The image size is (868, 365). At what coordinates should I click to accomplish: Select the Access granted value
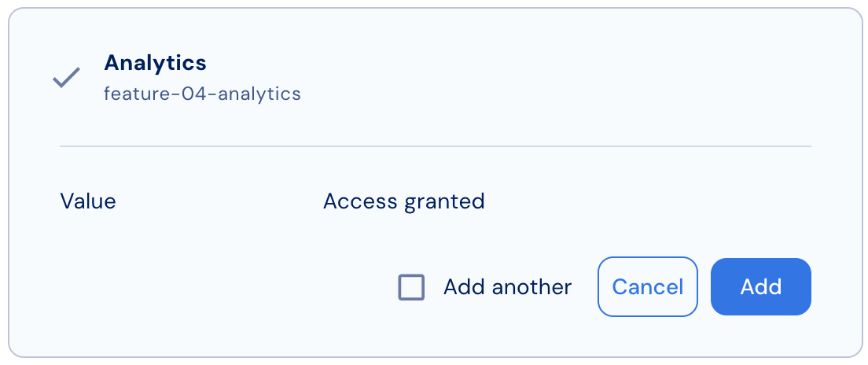[x=403, y=201]
